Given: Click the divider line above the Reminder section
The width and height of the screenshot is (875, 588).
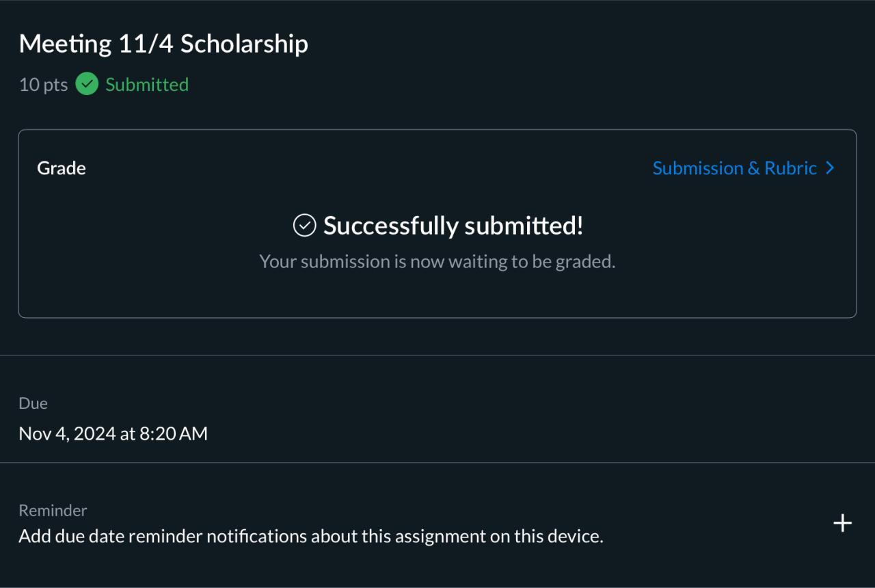Looking at the screenshot, I should (437, 463).
